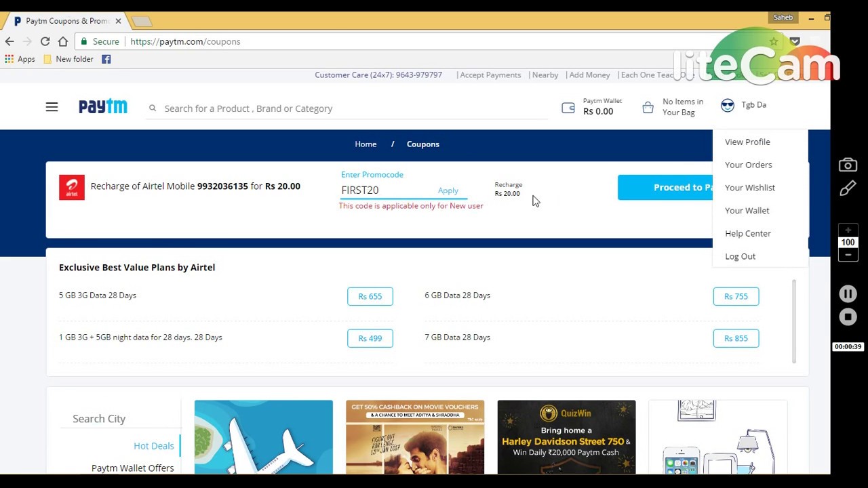Open the New folder bookmark

point(68,59)
